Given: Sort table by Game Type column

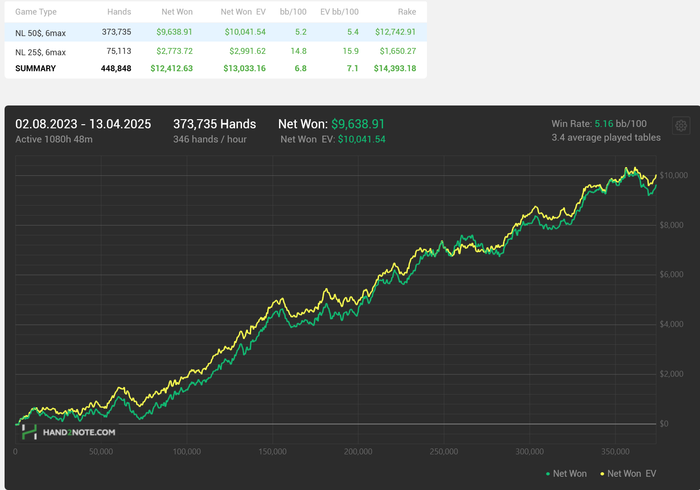Looking at the screenshot, I should (x=35, y=13).
